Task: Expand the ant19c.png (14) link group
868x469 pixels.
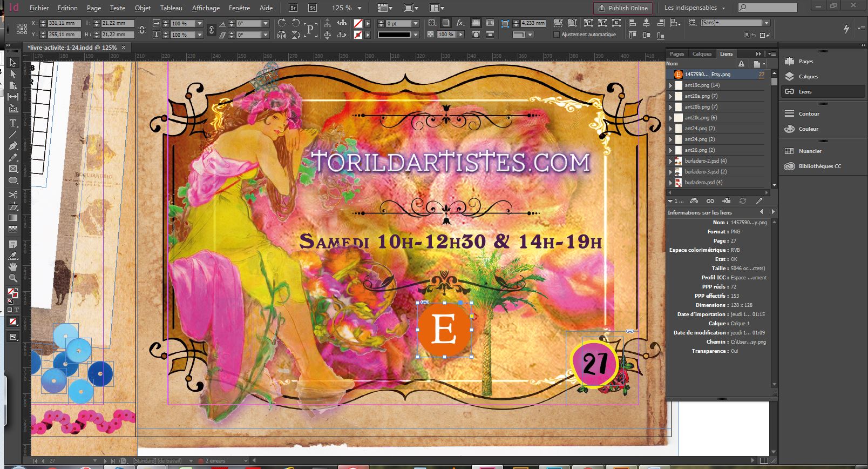Action: pyautogui.click(x=671, y=85)
